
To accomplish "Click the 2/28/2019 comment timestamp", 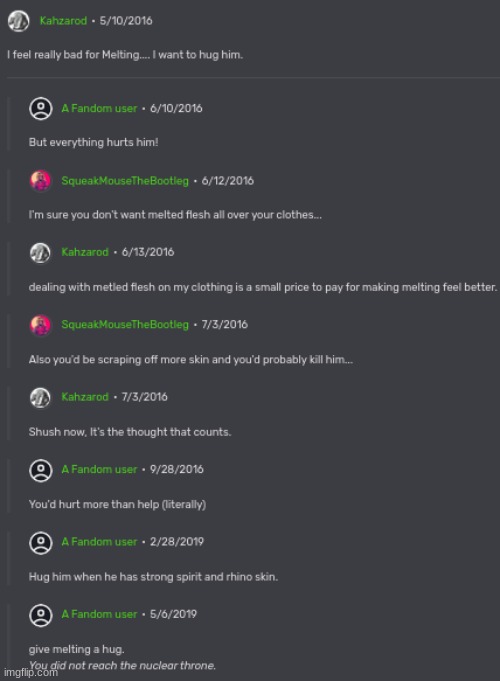I will (177, 542).
